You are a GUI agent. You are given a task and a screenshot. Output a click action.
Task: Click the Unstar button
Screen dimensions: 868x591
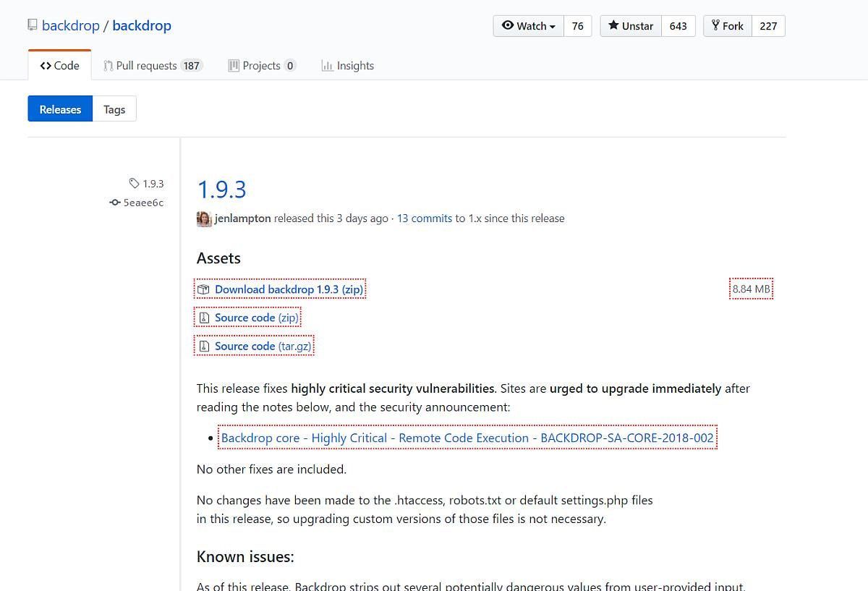[630, 26]
